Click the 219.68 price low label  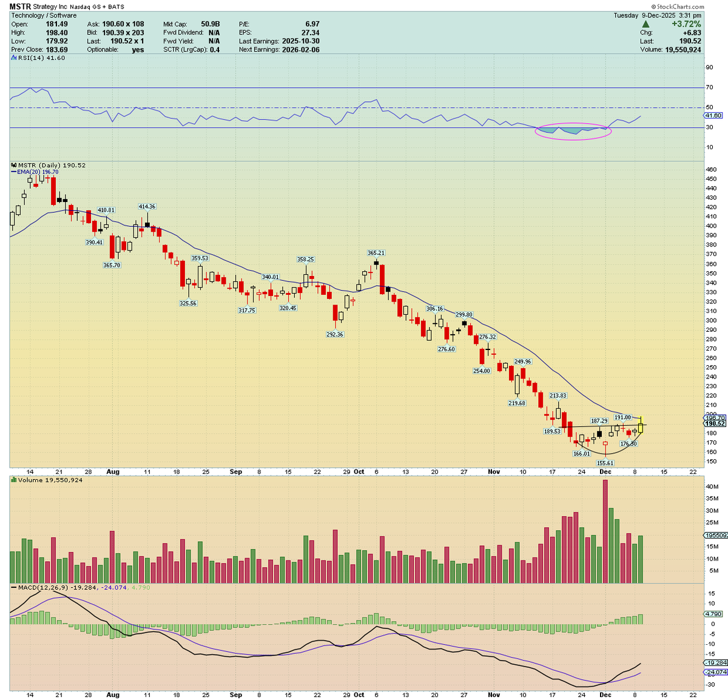517,403
